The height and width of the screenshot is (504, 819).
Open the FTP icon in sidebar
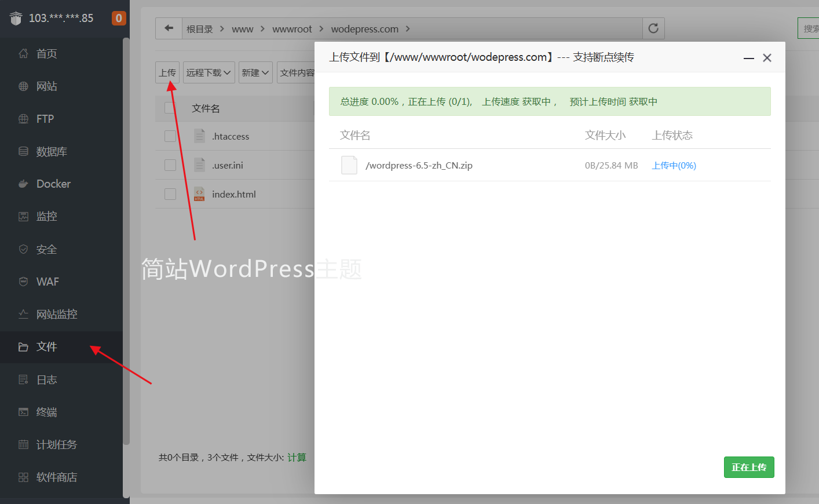[x=23, y=119]
